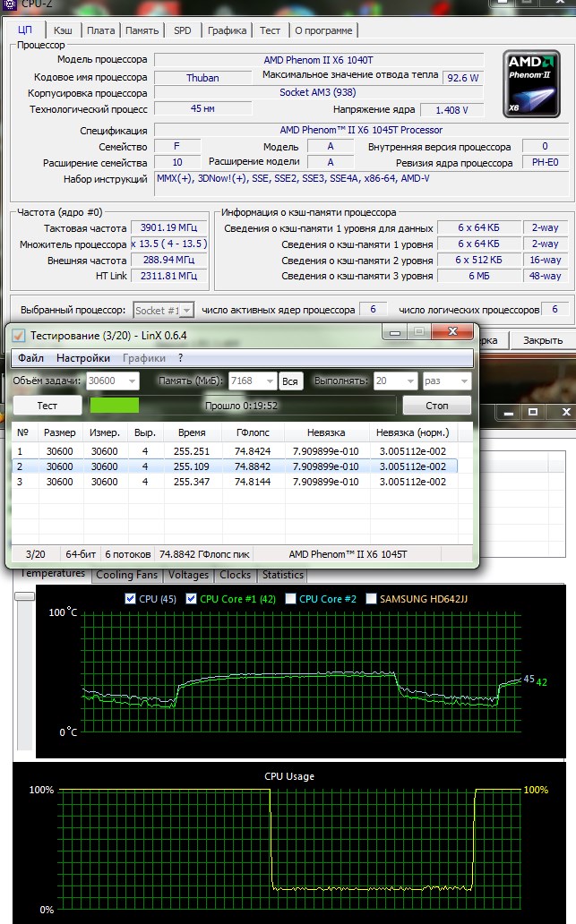Toggle the CPU (45) temperature checkbox
The image size is (576, 924).
pyautogui.click(x=130, y=599)
